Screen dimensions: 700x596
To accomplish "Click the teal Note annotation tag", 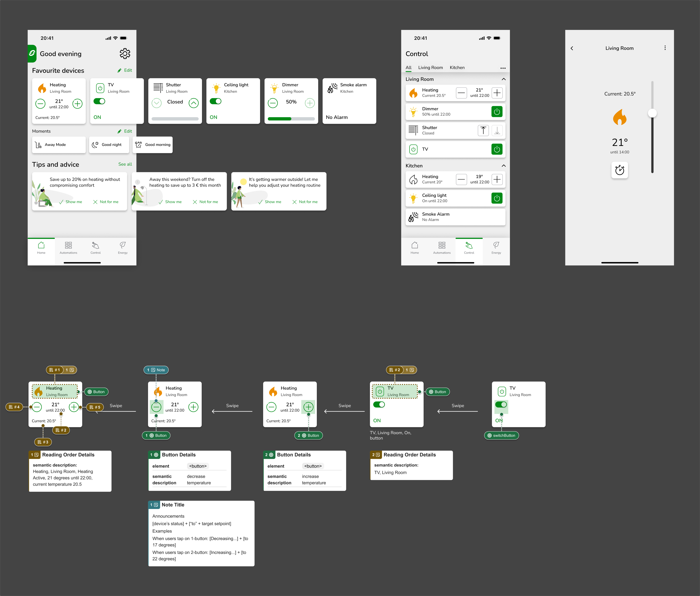I will point(156,370).
